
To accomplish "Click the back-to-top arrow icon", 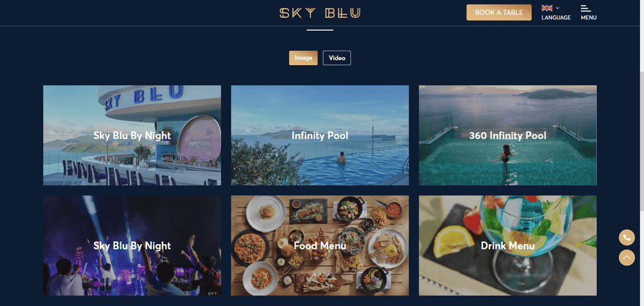I will pos(627,257).
